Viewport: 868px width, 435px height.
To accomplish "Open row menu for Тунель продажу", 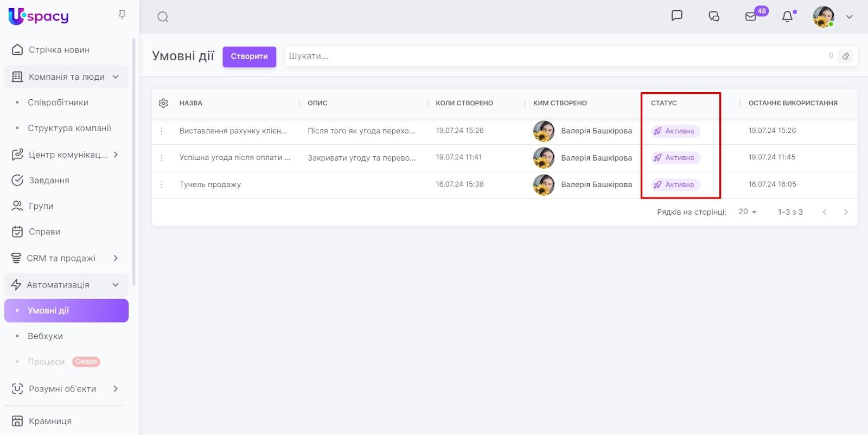I will point(162,185).
